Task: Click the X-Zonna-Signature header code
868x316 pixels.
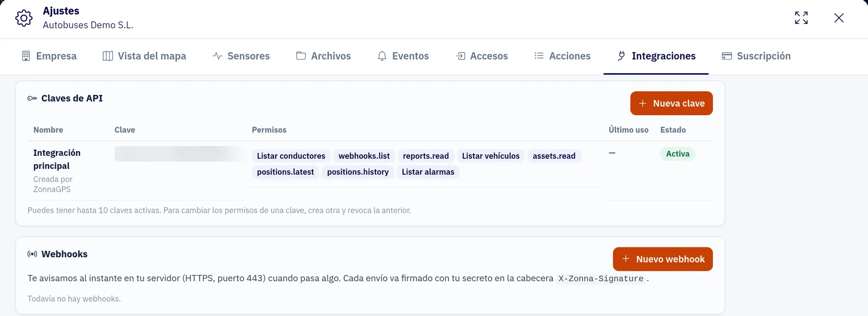Action: pos(601,279)
